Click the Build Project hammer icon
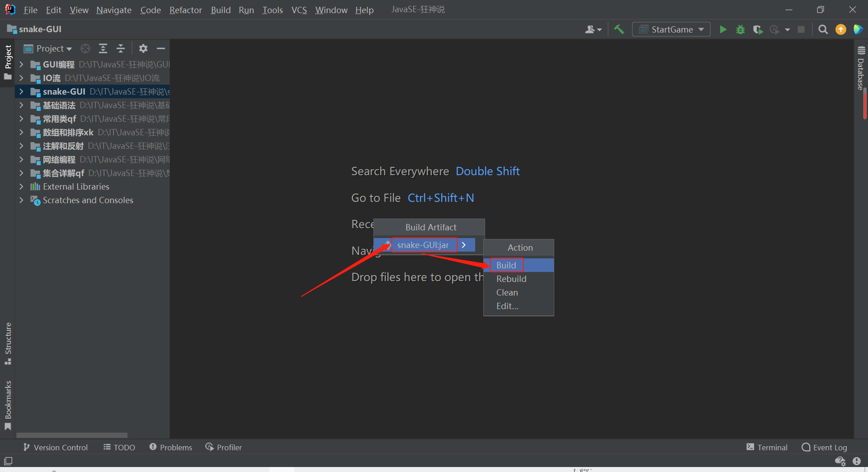868x472 pixels. coord(619,29)
